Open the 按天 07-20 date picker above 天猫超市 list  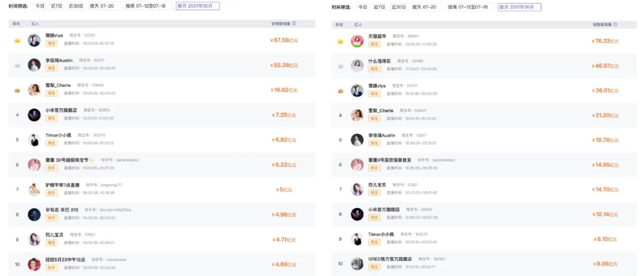point(427,7)
